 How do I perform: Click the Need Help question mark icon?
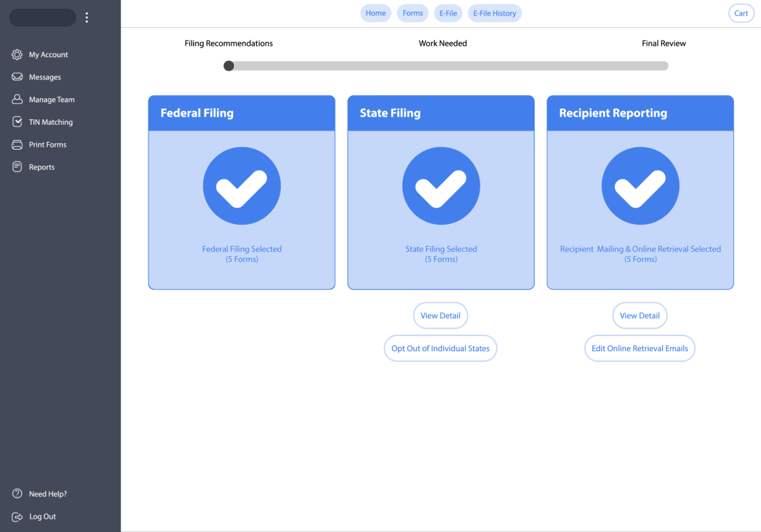[17, 494]
